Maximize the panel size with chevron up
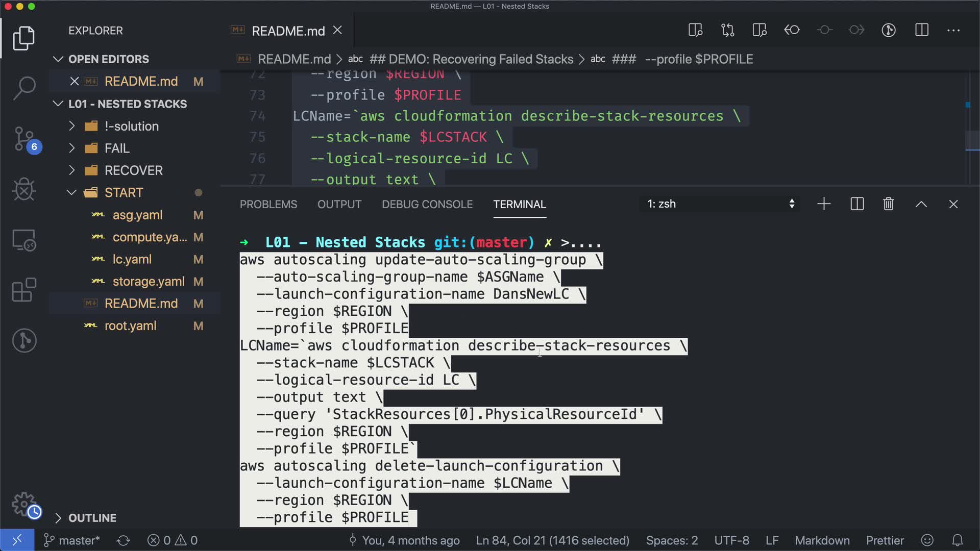This screenshot has width=980, height=551. pos(921,204)
